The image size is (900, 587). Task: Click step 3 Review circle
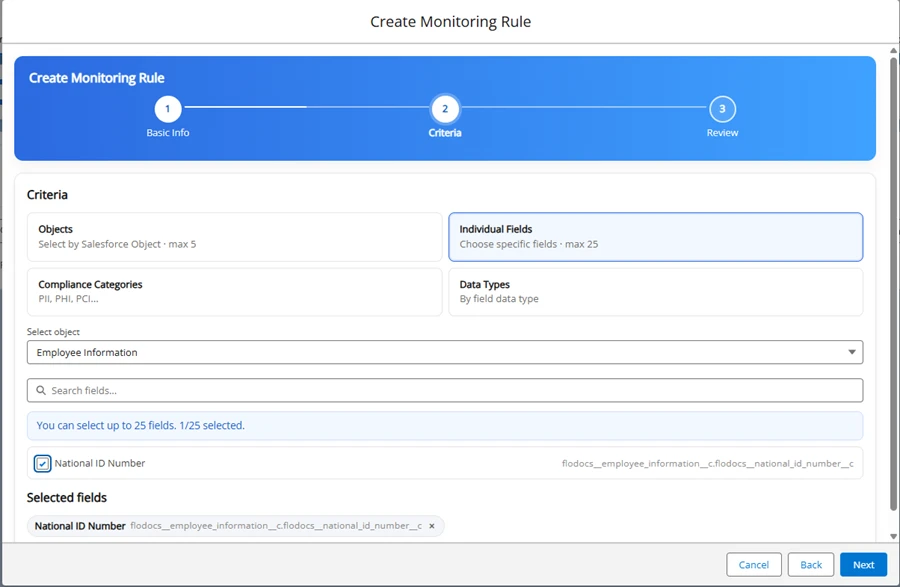pos(722,109)
